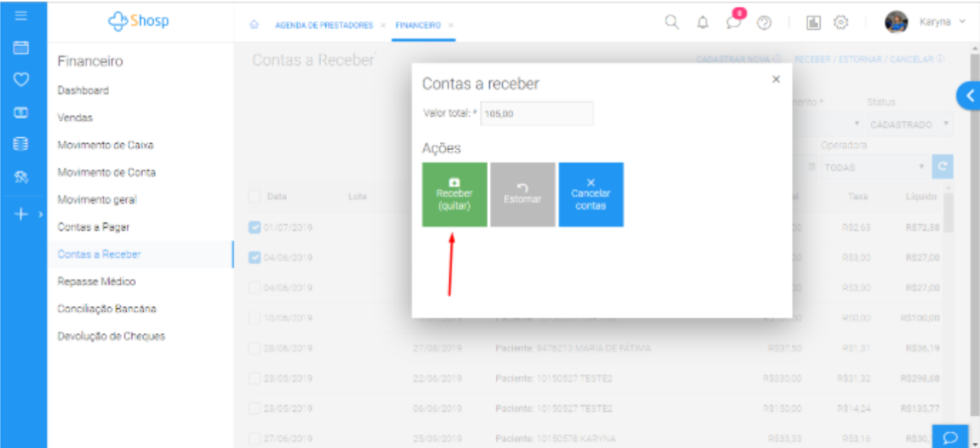
Task: Click the green Receber (quitar) button
Action: (x=455, y=195)
